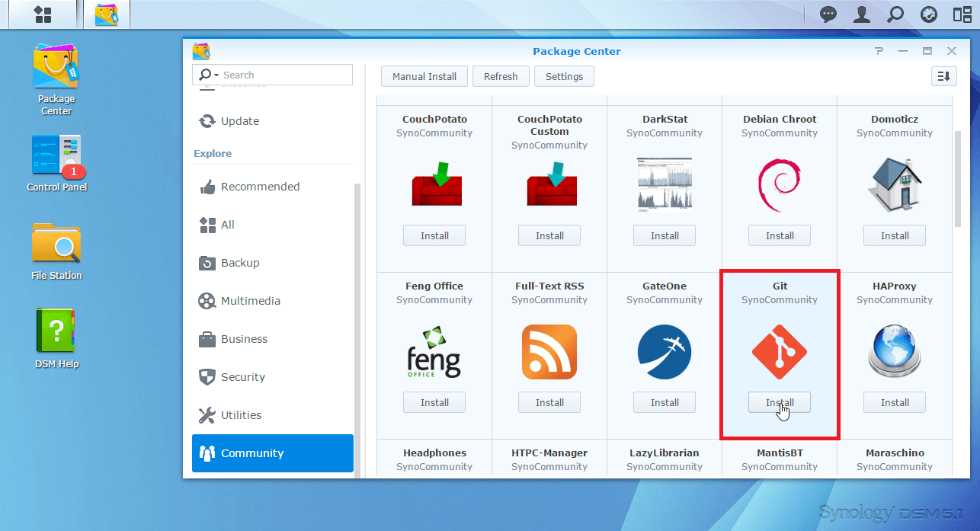Open File Station desktop icon

[56, 251]
